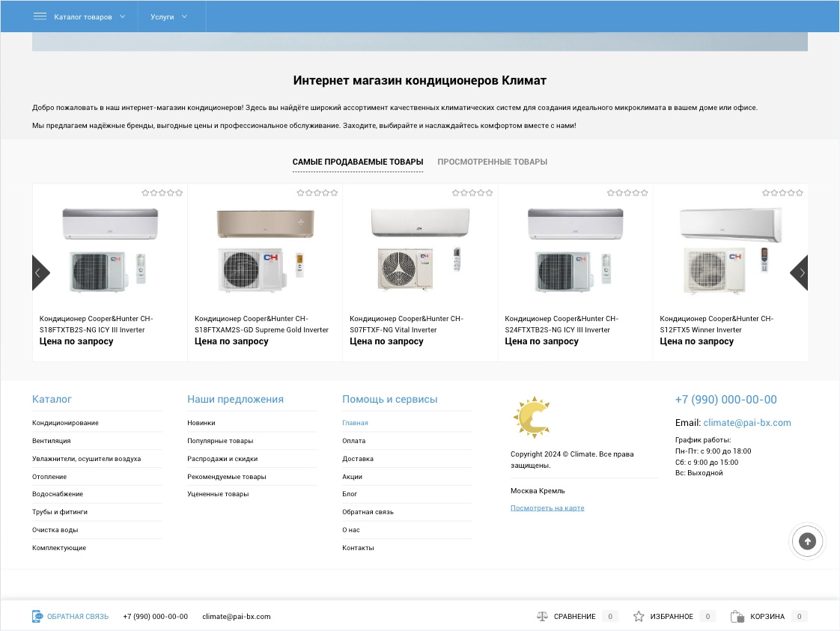Call the large blue +7 (990) 000-00-00 number
This screenshot has width=840, height=631.
(x=726, y=400)
